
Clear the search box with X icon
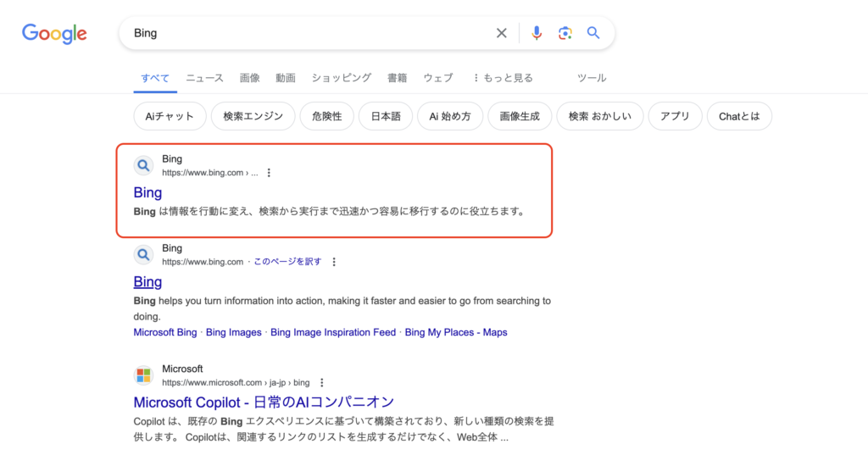click(x=502, y=33)
